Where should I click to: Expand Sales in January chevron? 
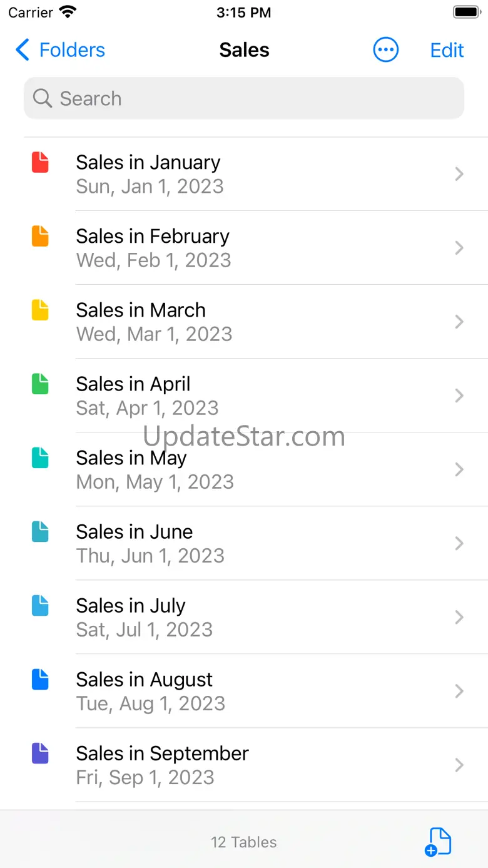459,174
